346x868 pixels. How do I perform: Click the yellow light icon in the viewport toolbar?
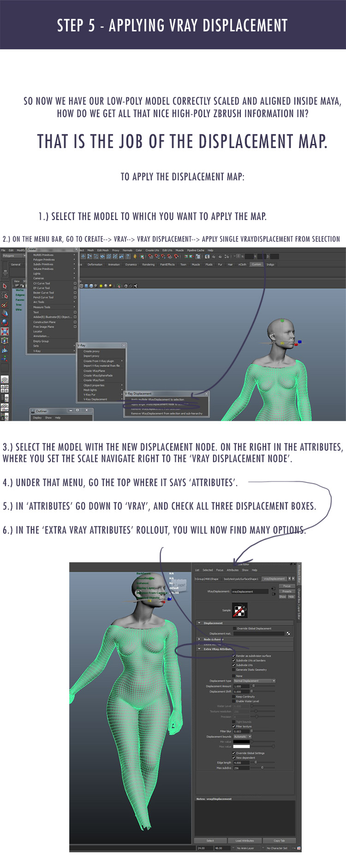pyautogui.click(x=101, y=285)
